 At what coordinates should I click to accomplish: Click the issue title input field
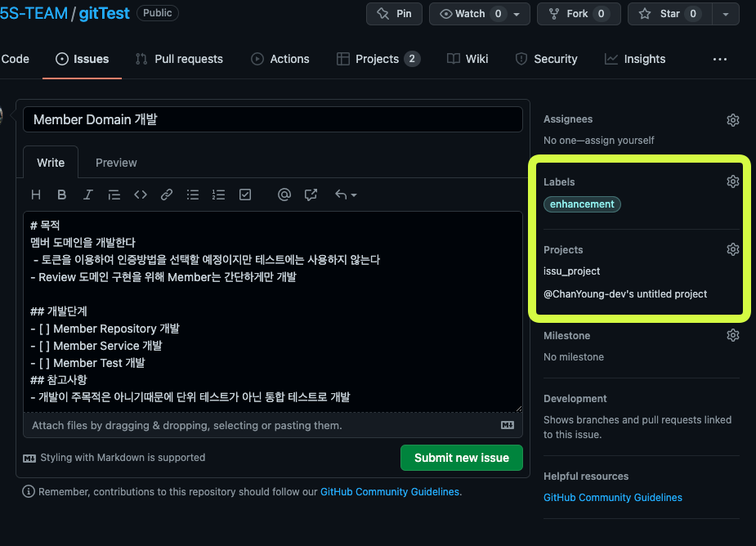[273, 119]
